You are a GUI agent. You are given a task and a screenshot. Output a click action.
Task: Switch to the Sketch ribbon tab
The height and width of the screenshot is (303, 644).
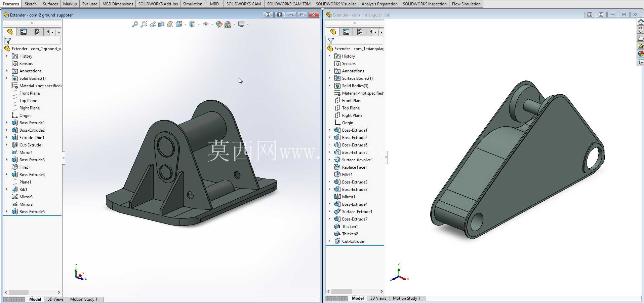click(31, 4)
